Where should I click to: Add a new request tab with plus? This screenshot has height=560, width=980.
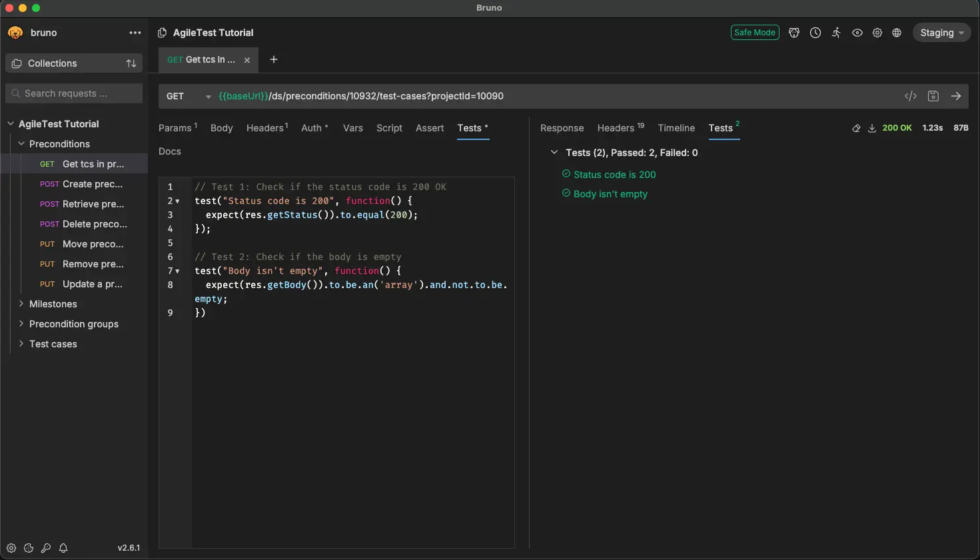(273, 59)
